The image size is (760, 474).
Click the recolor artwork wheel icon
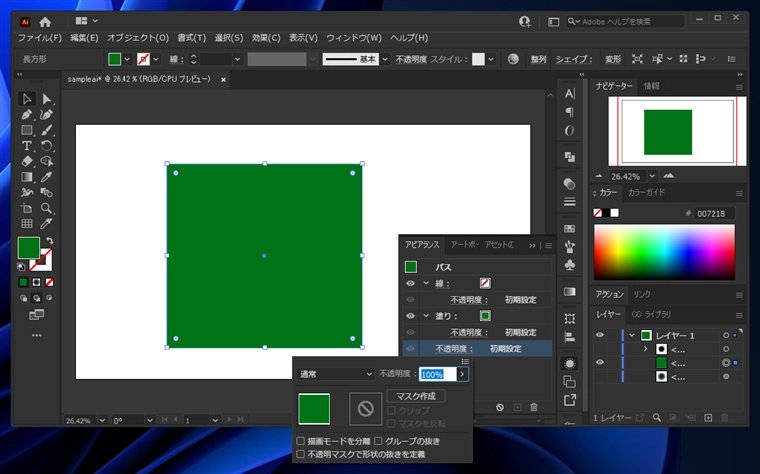coord(513,59)
